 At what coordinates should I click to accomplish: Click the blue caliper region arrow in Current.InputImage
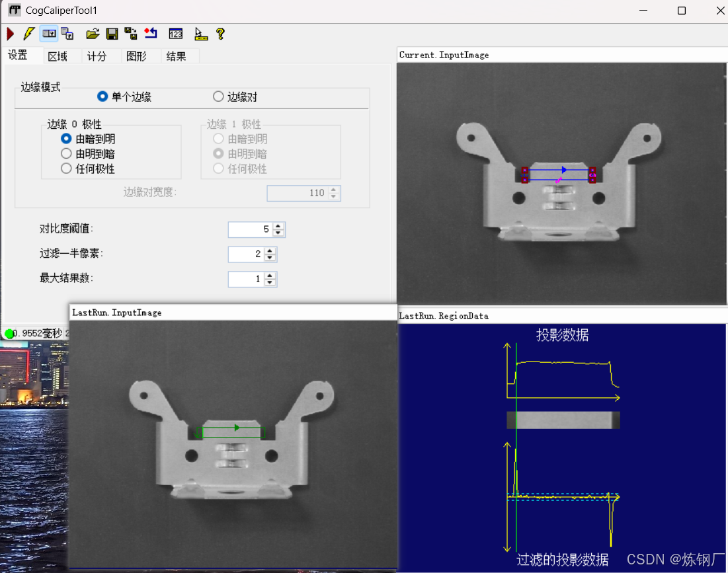click(x=563, y=170)
